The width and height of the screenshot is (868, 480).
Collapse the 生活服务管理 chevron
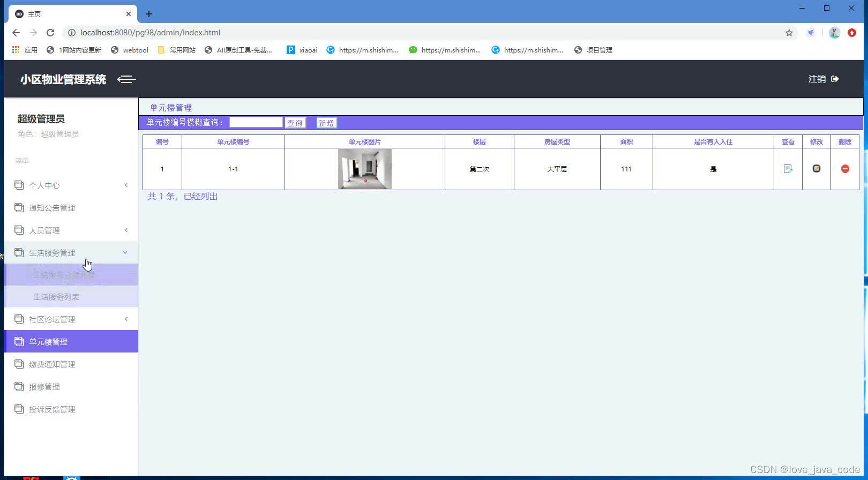pos(125,253)
